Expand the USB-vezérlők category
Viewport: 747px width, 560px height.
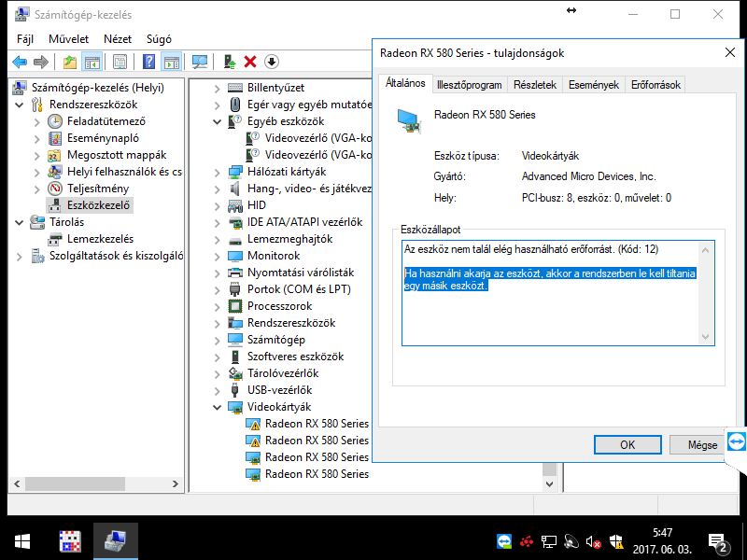pyautogui.click(x=218, y=391)
